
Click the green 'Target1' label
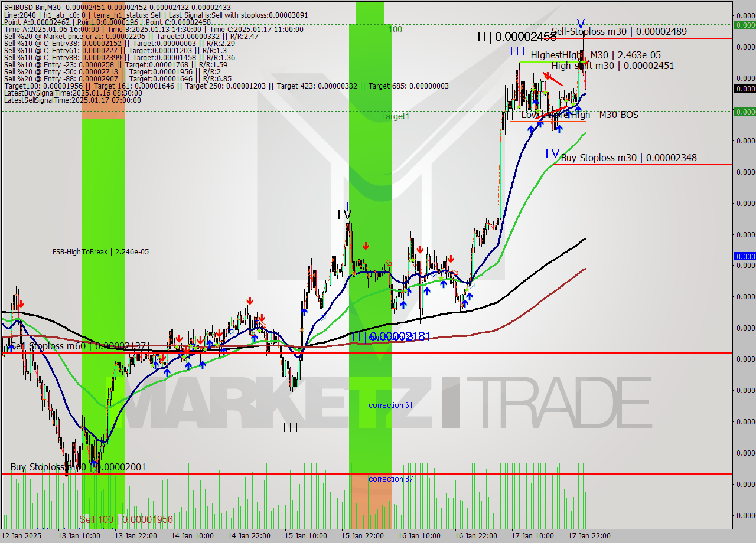click(395, 116)
